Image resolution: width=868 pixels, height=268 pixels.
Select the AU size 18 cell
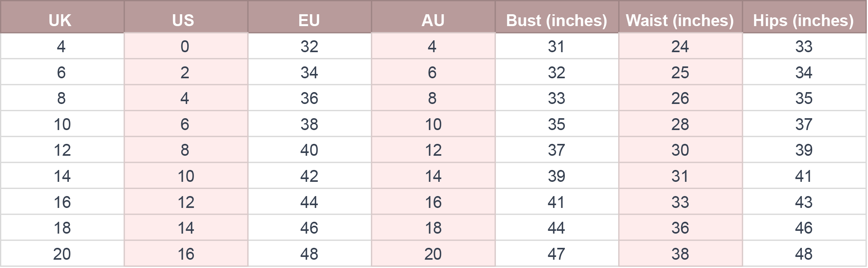click(x=433, y=228)
